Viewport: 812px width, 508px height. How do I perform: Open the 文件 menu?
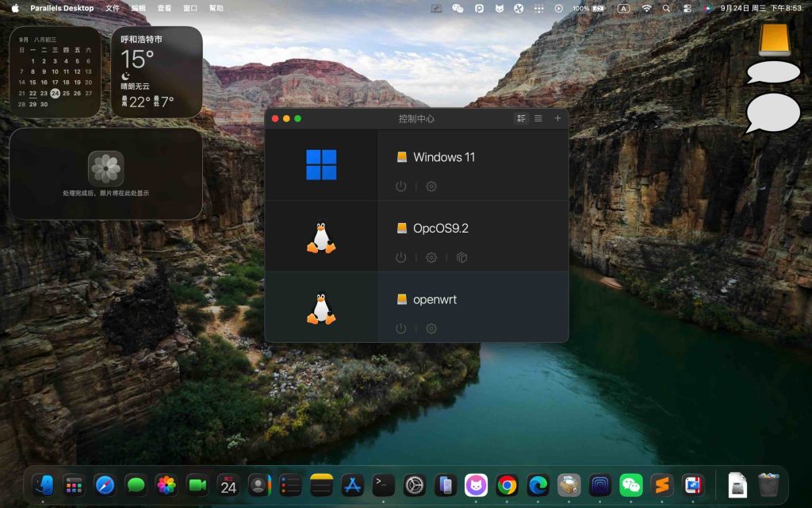click(113, 8)
